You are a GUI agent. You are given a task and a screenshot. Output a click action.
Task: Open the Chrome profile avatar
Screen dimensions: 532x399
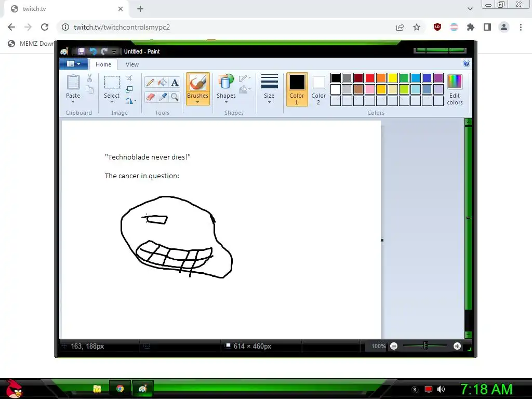tap(504, 27)
